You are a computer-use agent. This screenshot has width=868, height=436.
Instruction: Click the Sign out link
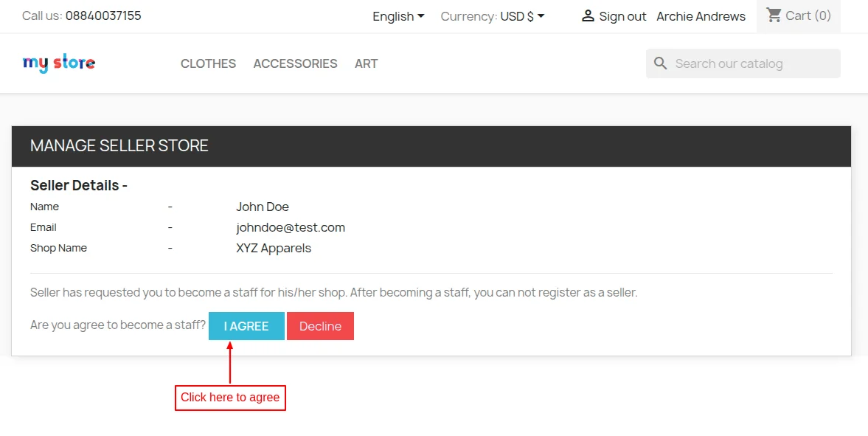pos(619,15)
